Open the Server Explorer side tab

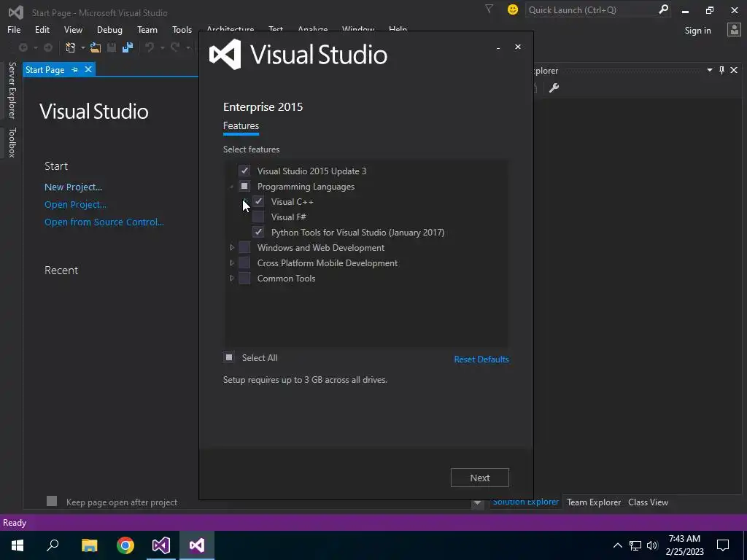(12, 90)
